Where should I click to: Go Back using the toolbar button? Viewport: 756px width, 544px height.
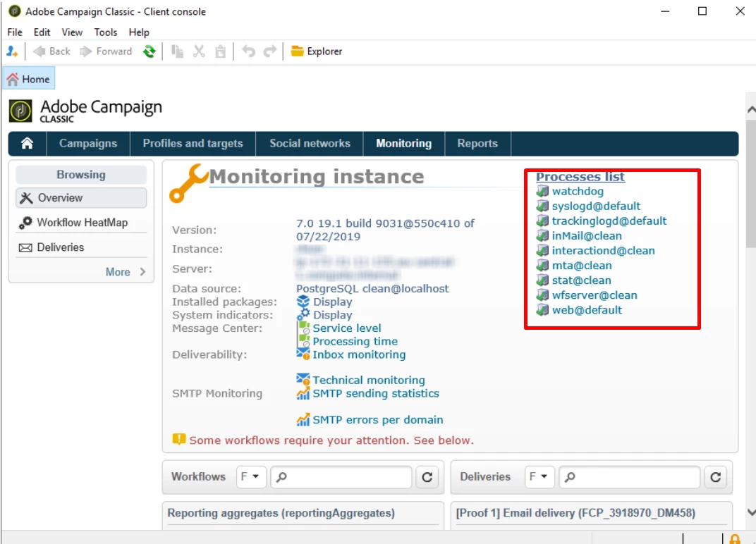[51, 51]
